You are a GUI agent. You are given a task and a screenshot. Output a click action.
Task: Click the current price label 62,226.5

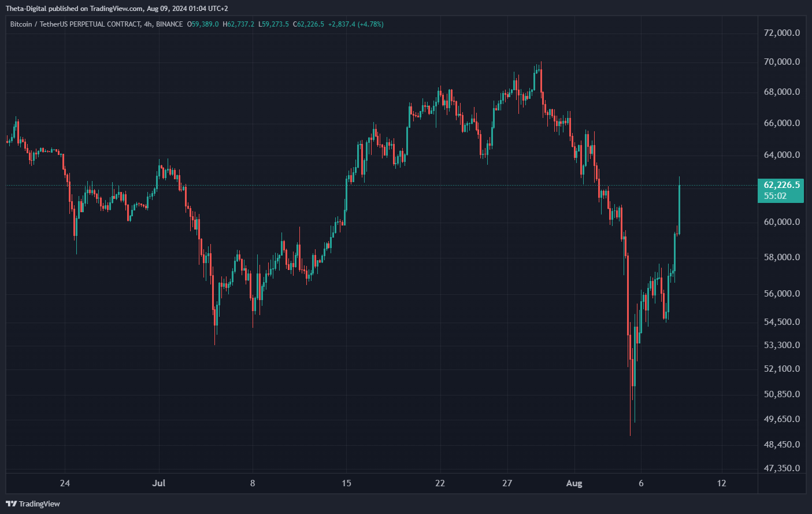[x=782, y=185]
